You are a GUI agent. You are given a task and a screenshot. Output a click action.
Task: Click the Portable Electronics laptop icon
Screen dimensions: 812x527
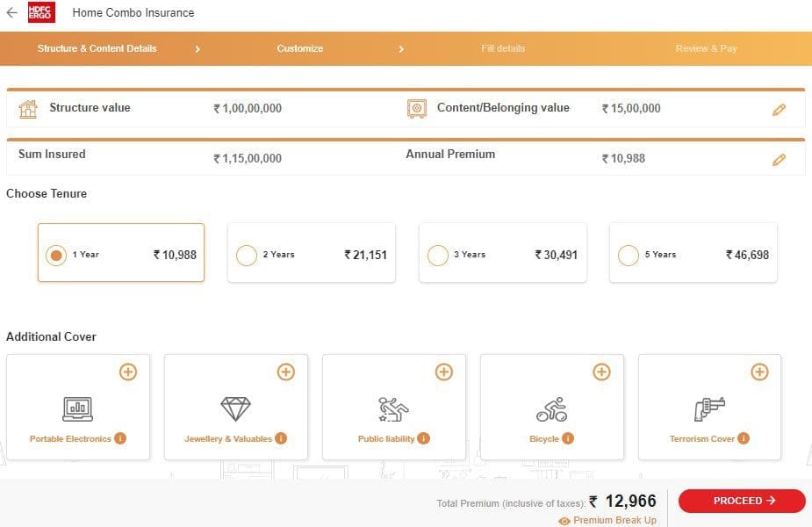(x=77, y=408)
